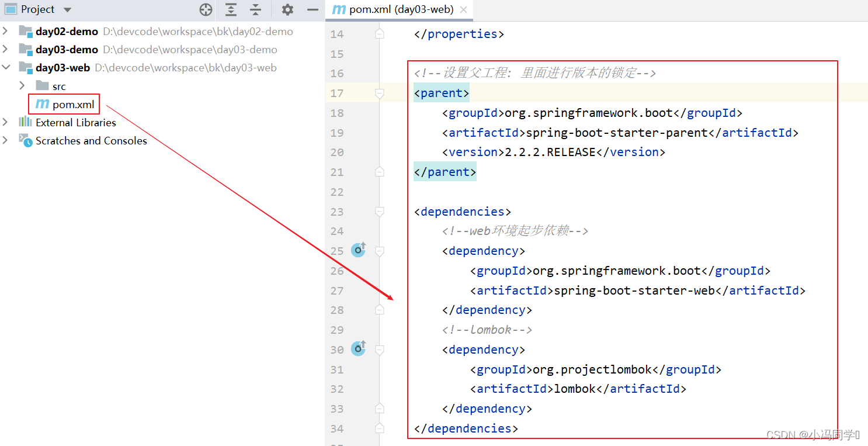The width and height of the screenshot is (868, 446).
Task: Click the locate/select opened file target icon
Action: (x=206, y=9)
